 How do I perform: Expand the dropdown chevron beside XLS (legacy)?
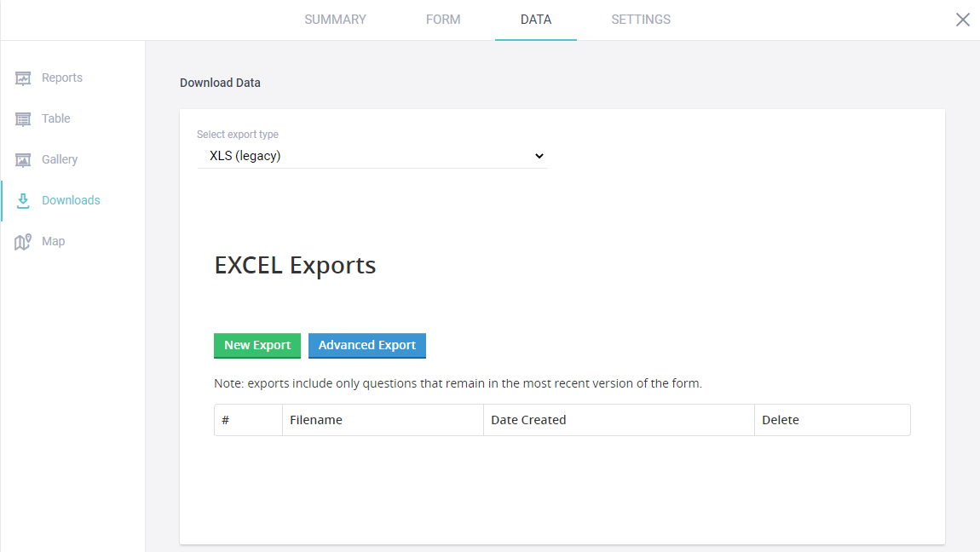[538, 156]
